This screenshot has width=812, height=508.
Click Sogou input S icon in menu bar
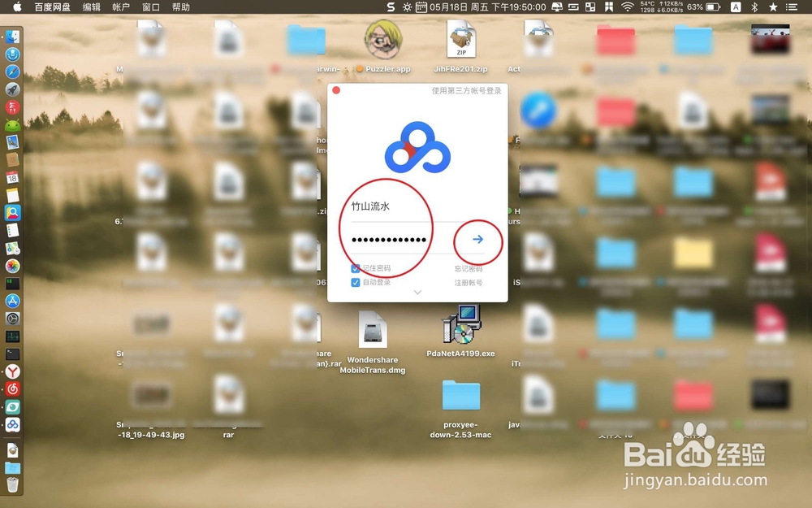391,7
